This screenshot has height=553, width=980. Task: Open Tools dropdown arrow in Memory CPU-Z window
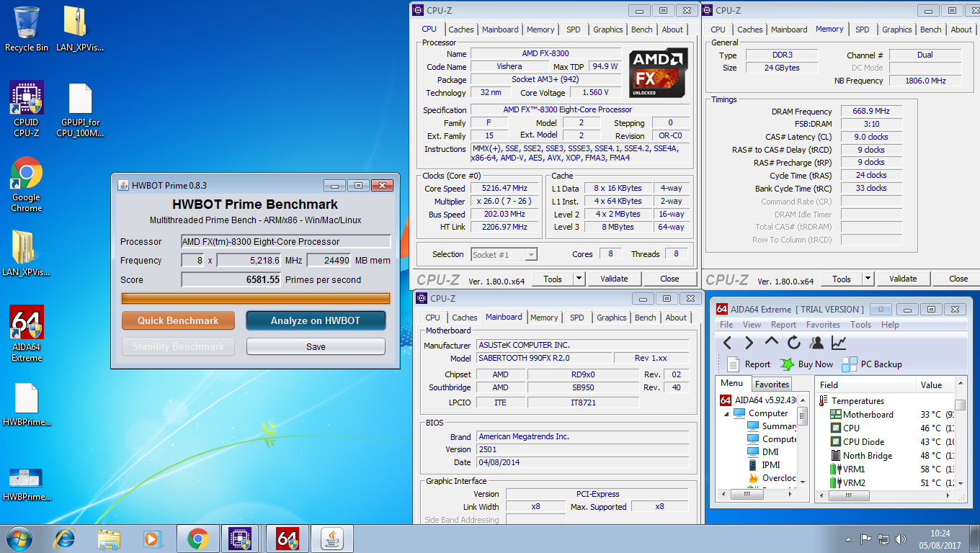(x=868, y=279)
